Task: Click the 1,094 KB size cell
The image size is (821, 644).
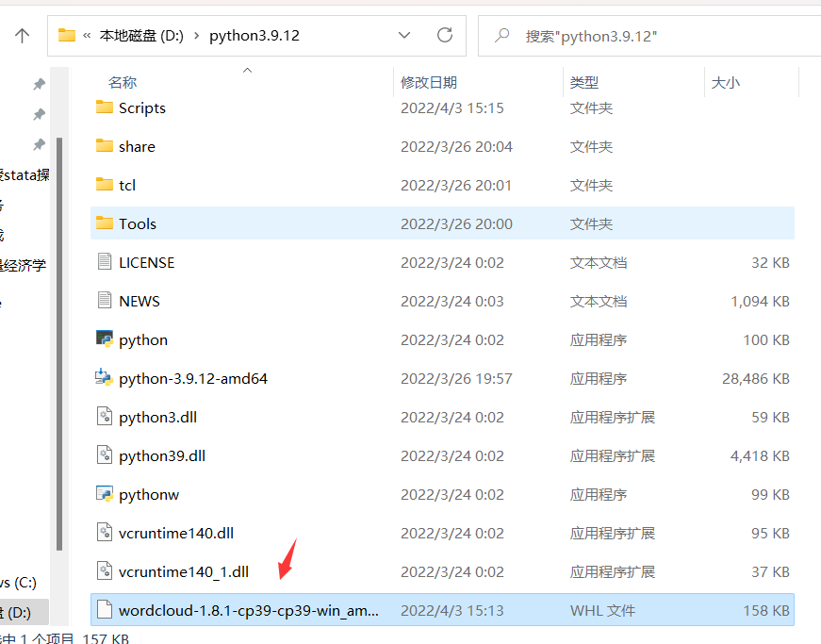Action: (x=760, y=302)
